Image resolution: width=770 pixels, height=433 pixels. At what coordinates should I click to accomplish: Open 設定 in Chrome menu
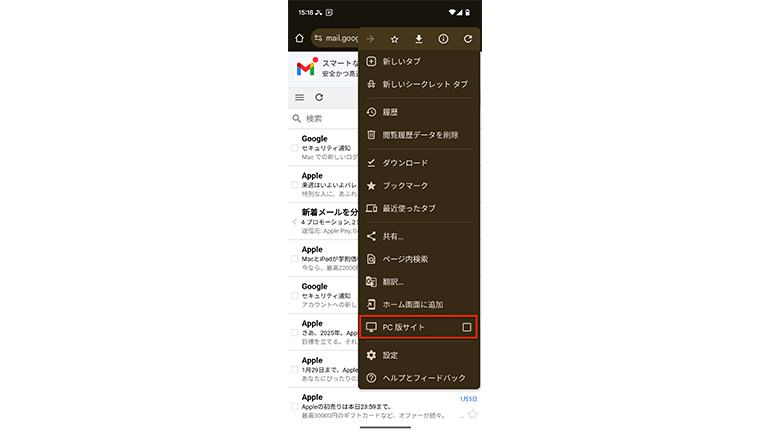click(x=390, y=355)
